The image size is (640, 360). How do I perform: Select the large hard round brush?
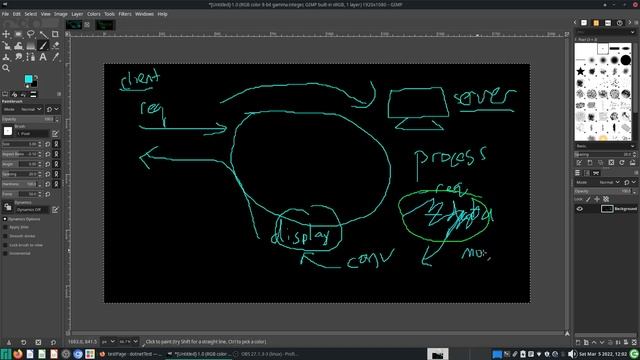click(626, 60)
